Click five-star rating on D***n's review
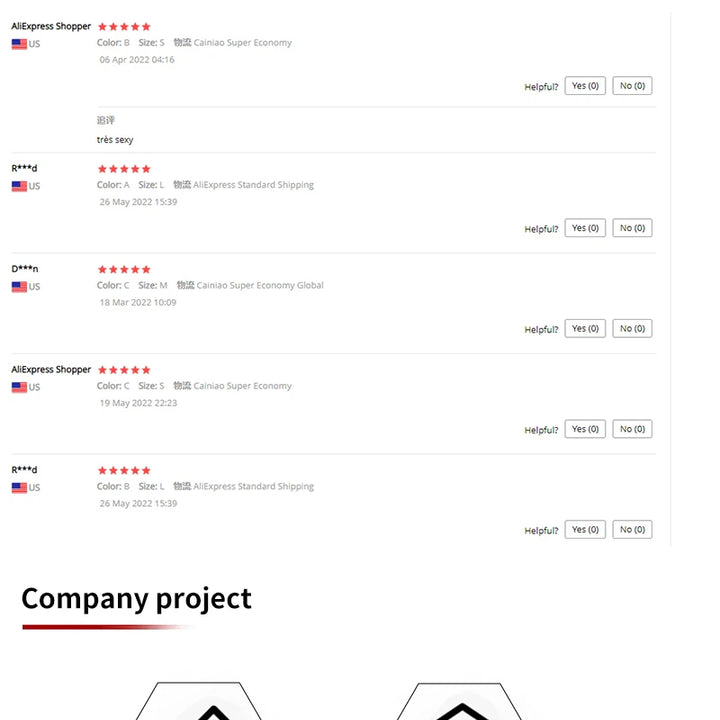Image resolution: width=720 pixels, height=720 pixels. pos(124,270)
